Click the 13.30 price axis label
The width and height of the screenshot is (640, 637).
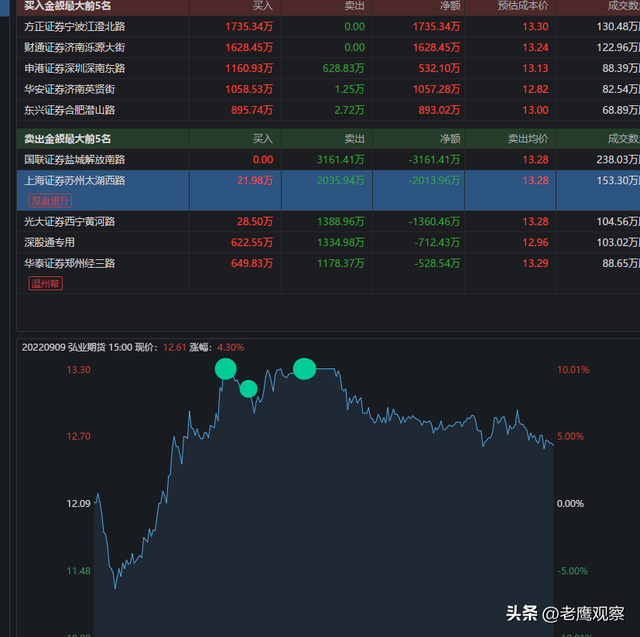[78, 370]
